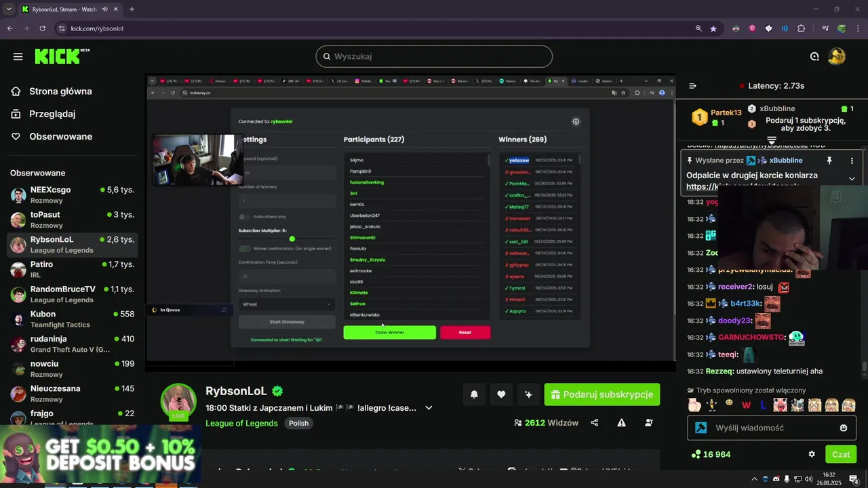Open the Discord tray icon
Screen dimensions: 868x488
pyautogui.click(x=776, y=479)
